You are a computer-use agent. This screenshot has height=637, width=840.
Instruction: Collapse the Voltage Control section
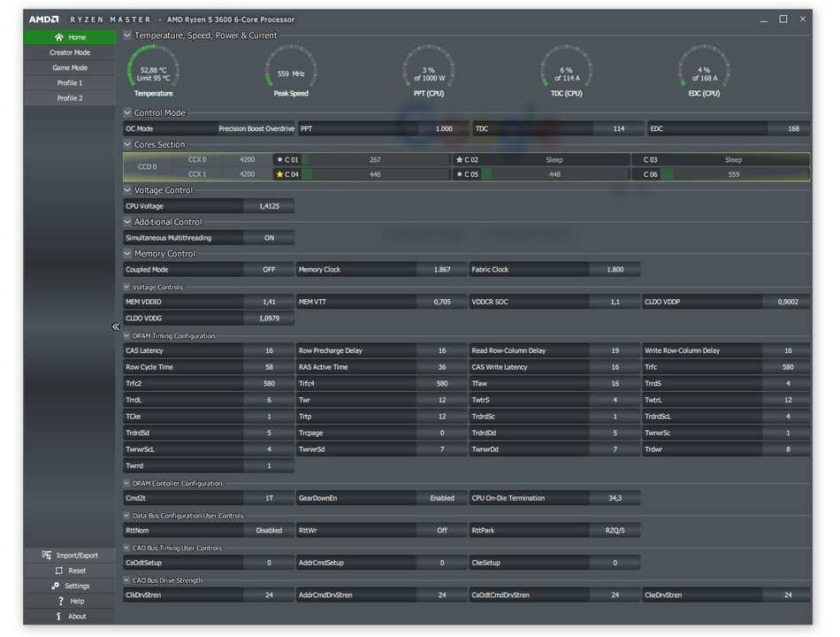coord(127,190)
